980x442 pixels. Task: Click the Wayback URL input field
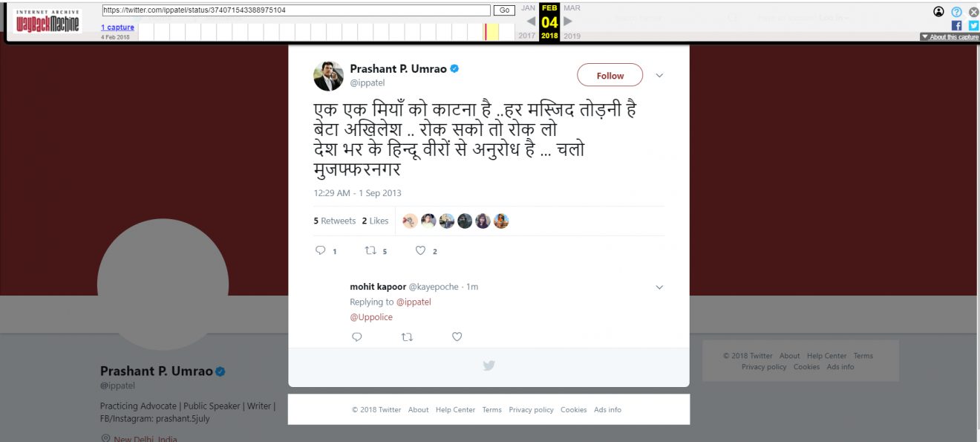pos(296,10)
